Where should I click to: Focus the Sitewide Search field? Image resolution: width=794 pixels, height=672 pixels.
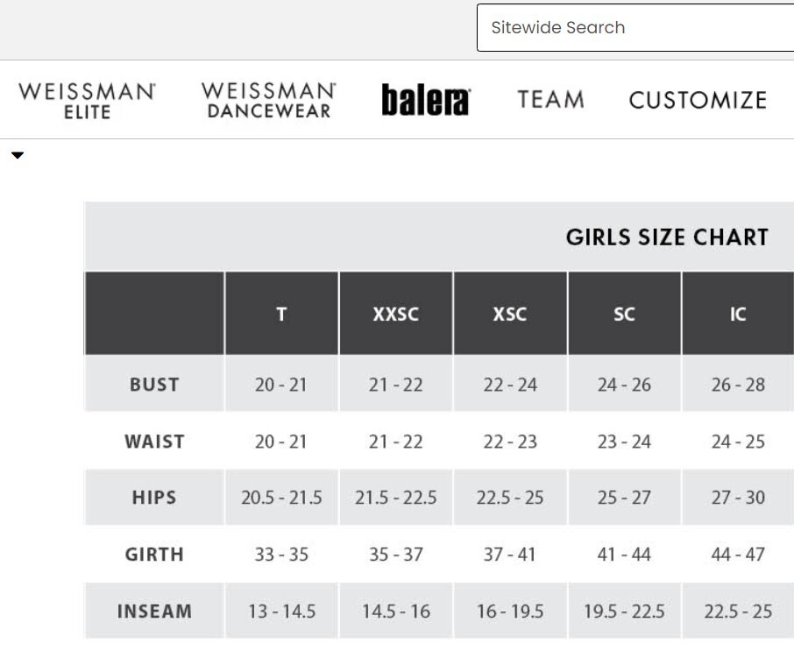coord(635,27)
